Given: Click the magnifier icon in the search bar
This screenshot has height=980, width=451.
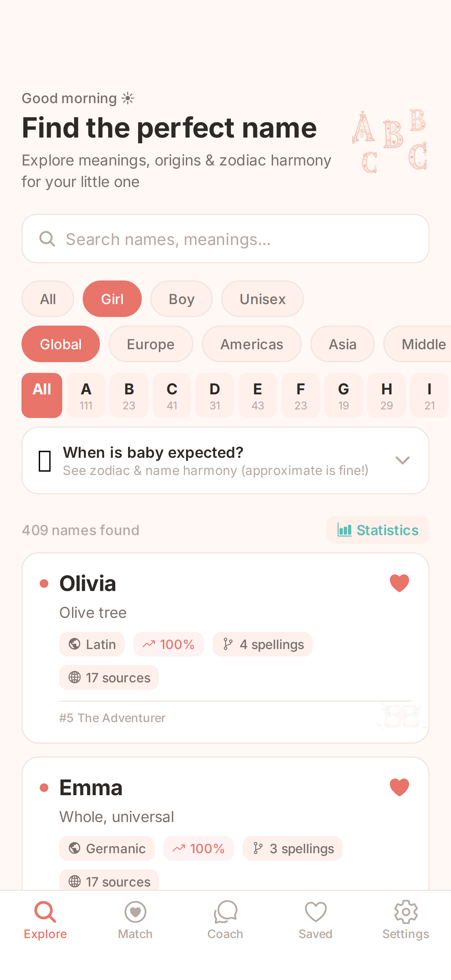Looking at the screenshot, I should pos(47,239).
